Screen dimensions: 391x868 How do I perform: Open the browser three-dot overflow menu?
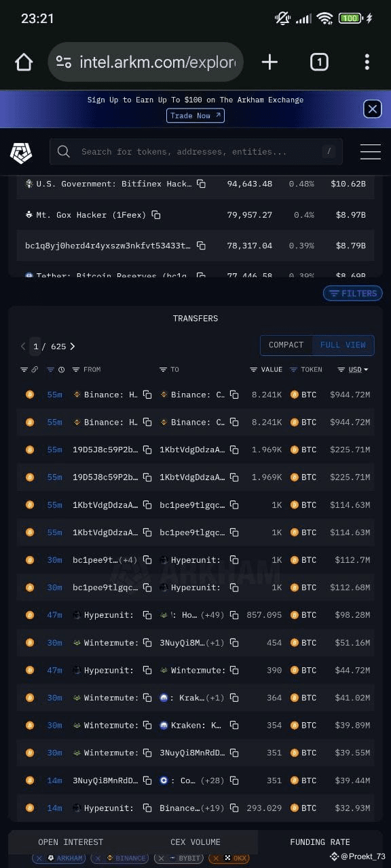(367, 62)
